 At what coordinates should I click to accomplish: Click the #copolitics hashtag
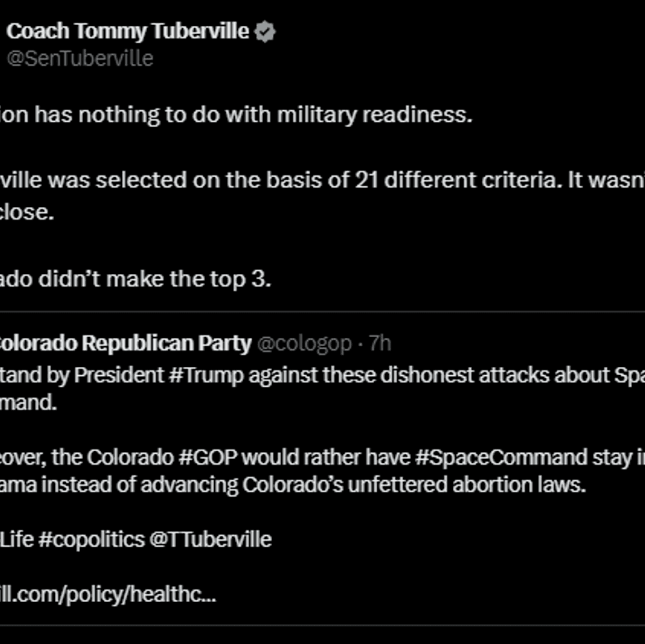[92, 540]
